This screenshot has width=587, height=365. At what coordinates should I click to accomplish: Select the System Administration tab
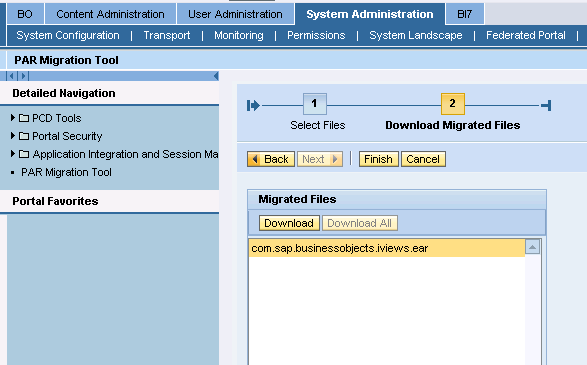click(x=370, y=14)
